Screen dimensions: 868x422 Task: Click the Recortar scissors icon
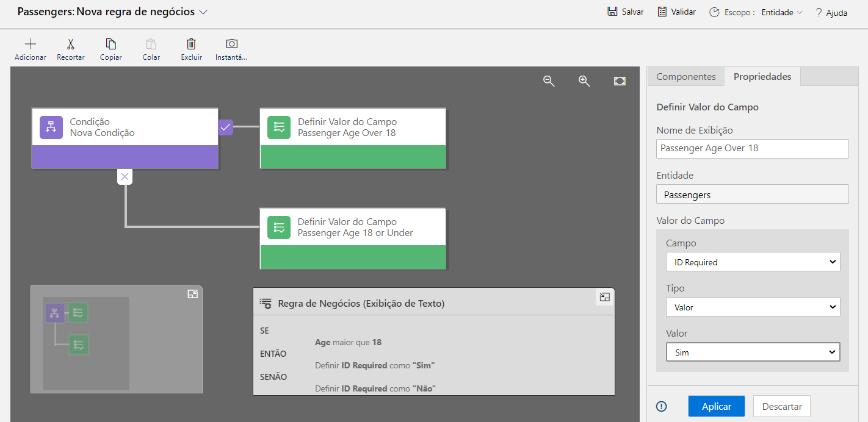point(70,44)
